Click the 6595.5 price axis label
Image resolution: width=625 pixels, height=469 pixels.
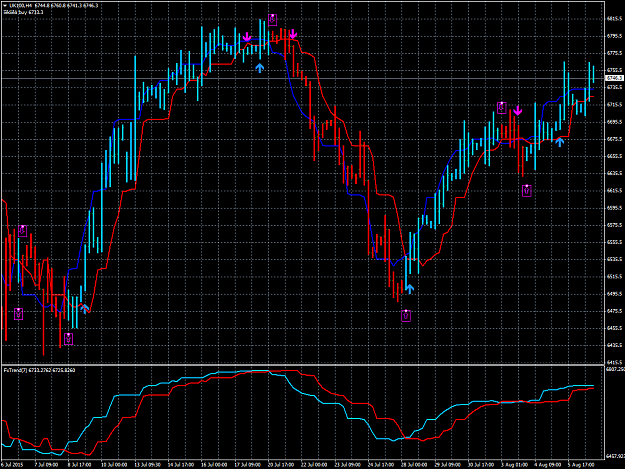616,208
